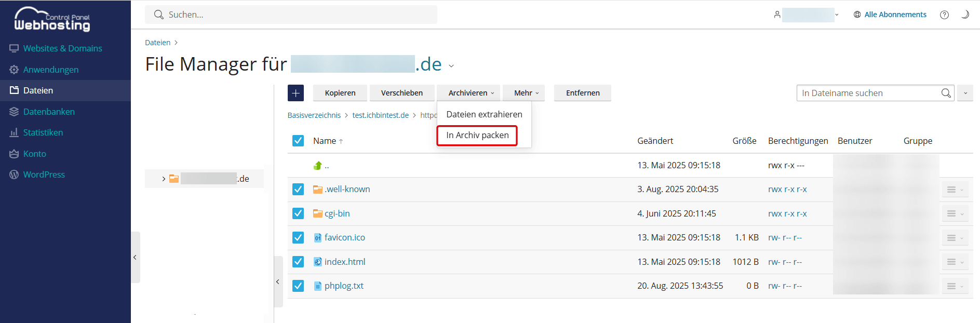
Task: Choose Dateien extrahieren menu entry
Action: click(x=484, y=114)
